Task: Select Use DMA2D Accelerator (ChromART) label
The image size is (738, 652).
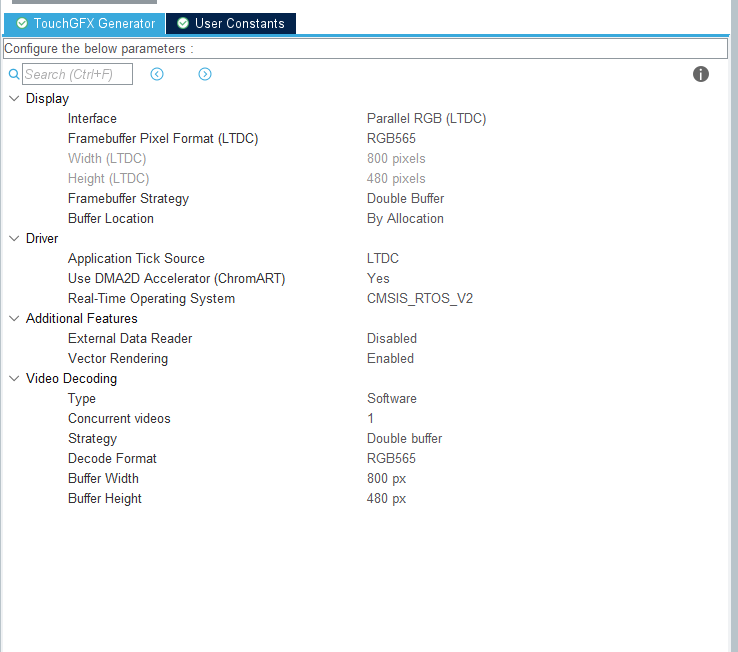Action: pyautogui.click(x=176, y=278)
